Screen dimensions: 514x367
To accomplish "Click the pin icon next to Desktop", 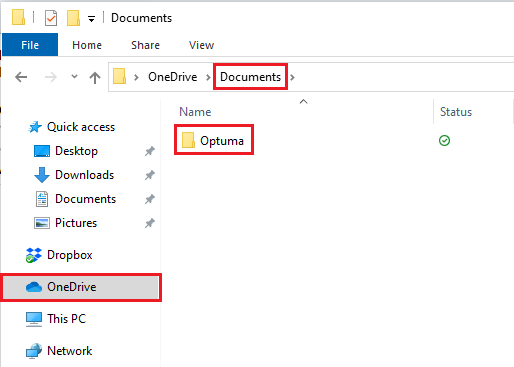I will point(150,151).
